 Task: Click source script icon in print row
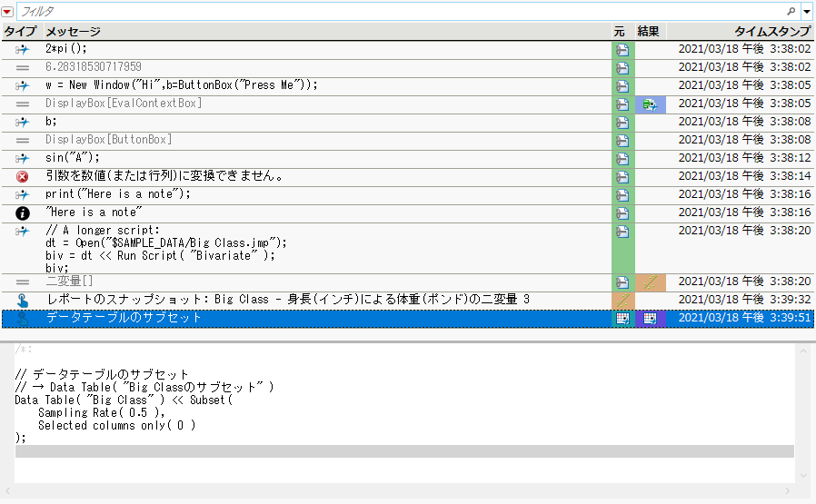point(622,195)
